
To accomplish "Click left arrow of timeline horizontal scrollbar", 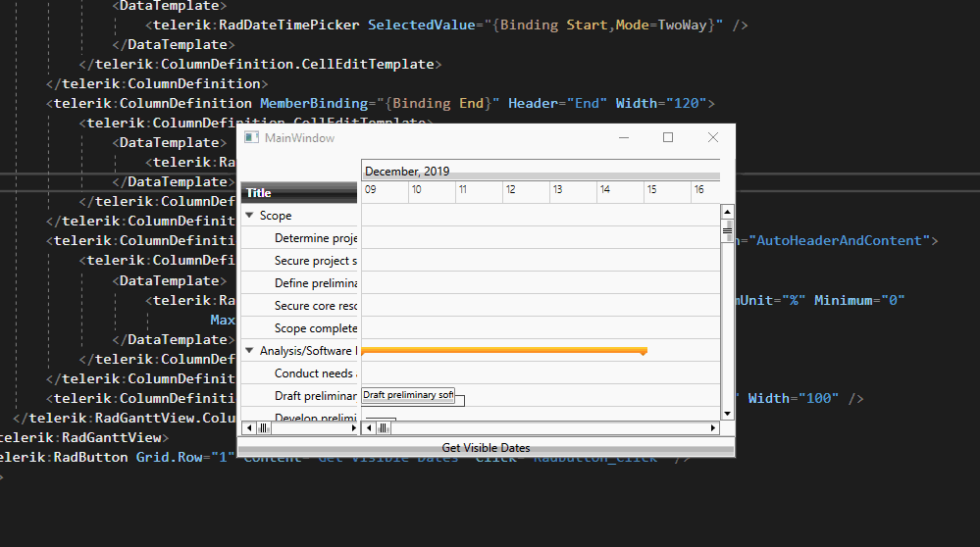I will click(368, 428).
